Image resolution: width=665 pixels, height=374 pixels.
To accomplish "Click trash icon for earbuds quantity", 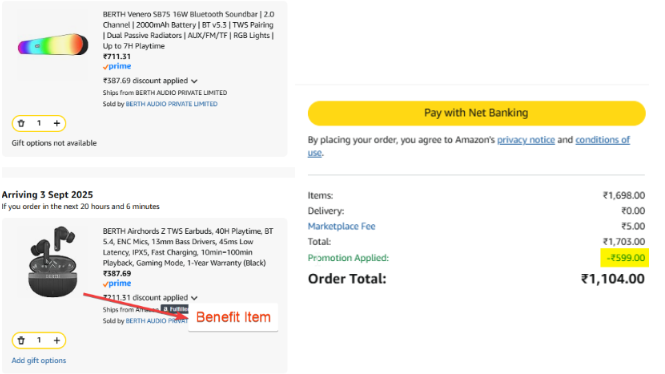I will point(21,341).
